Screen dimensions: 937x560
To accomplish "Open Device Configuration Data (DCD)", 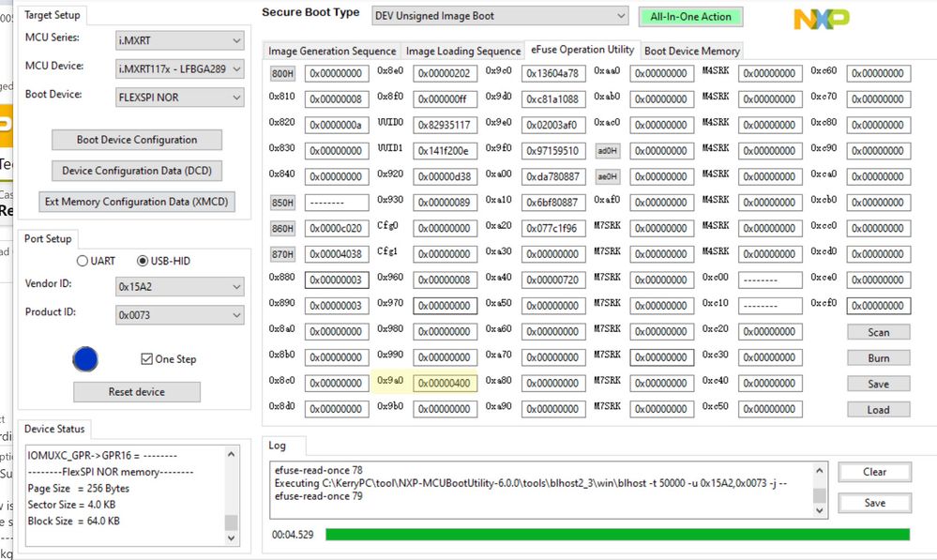I will coord(137,171).
